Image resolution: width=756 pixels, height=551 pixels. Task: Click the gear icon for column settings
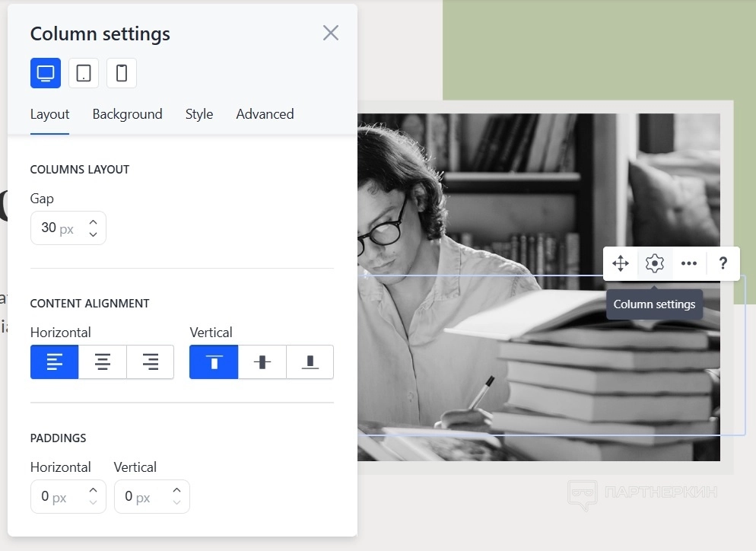[654, 263]
